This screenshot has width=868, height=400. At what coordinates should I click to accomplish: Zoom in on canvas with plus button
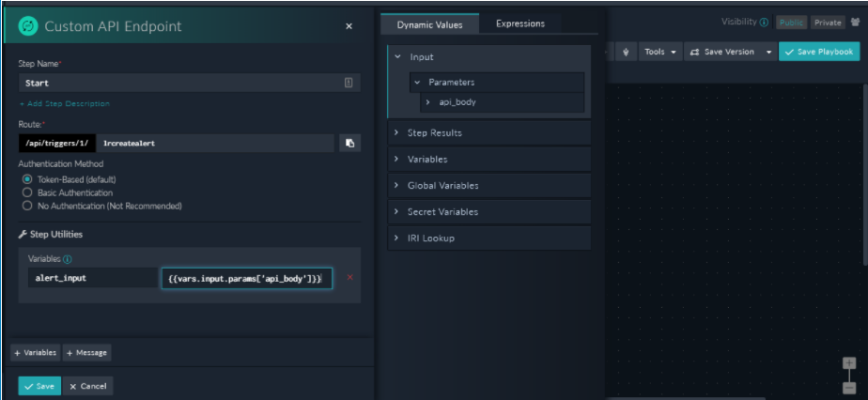pos(849,363)
